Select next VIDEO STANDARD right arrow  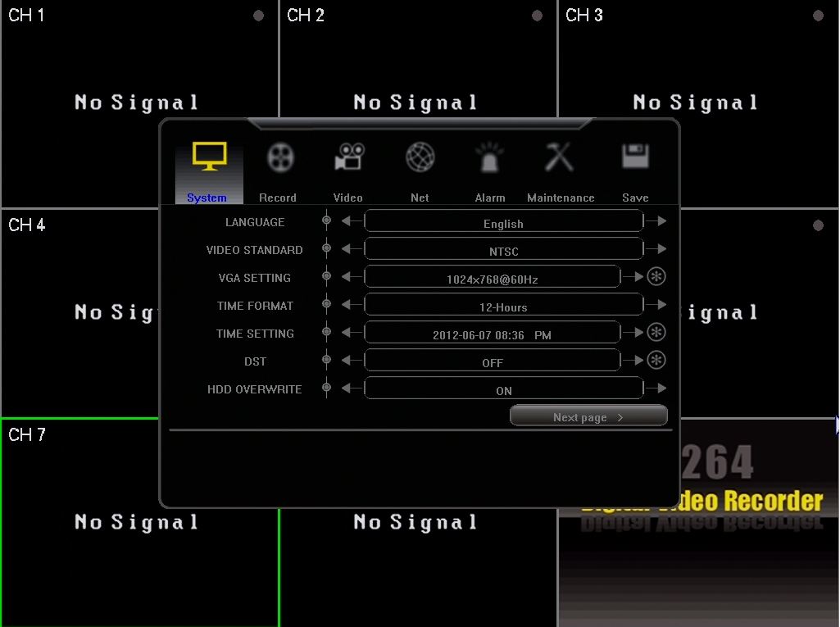[656, 248]
